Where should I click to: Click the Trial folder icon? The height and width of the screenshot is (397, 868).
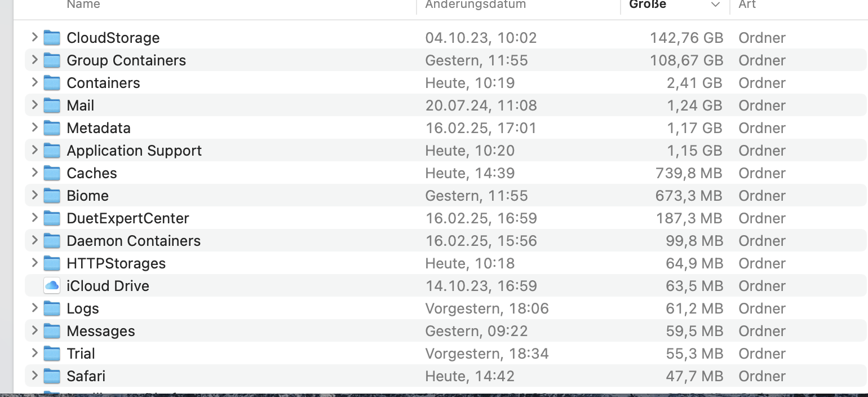(52, 354)
